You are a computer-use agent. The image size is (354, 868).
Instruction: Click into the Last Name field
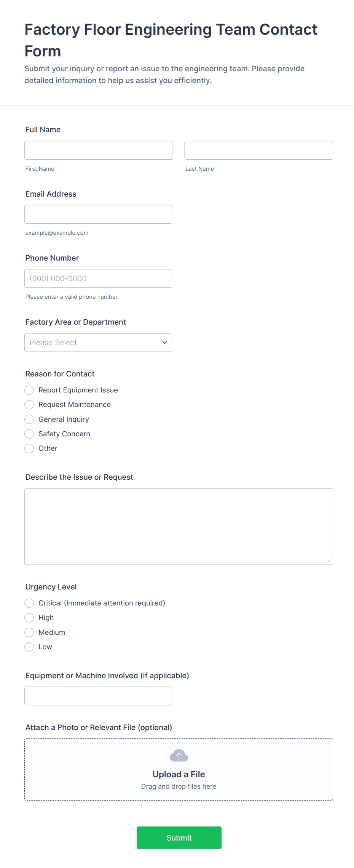click(258, 150)
